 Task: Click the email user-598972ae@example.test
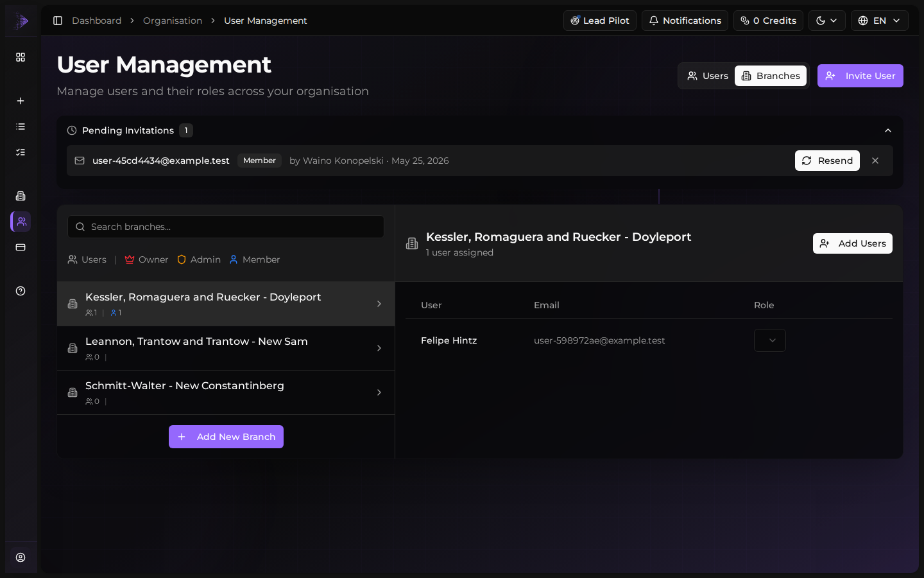click(x=599, y=340)
